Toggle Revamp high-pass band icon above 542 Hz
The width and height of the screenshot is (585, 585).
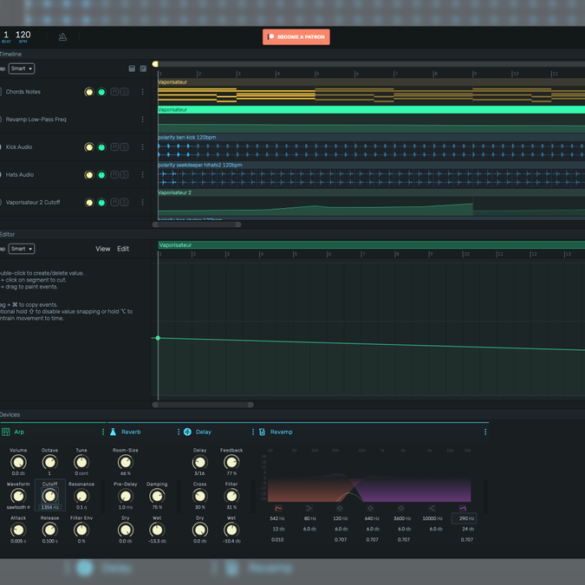[278, 508]
